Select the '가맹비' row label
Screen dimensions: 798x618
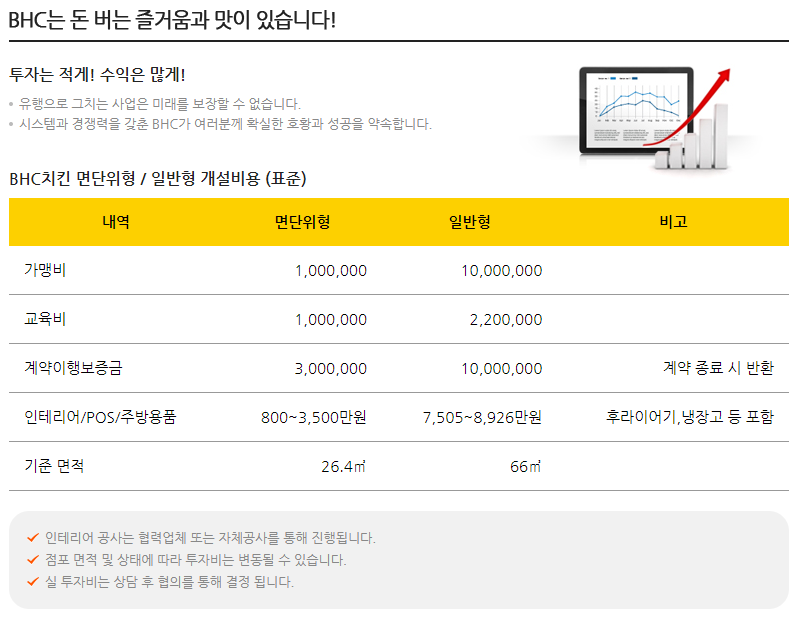point(45,270)
